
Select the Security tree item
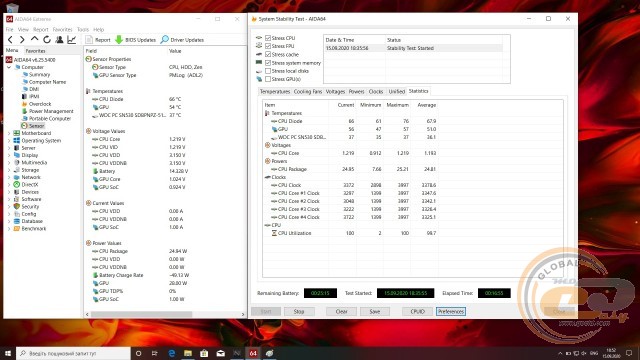coord(30,207)
